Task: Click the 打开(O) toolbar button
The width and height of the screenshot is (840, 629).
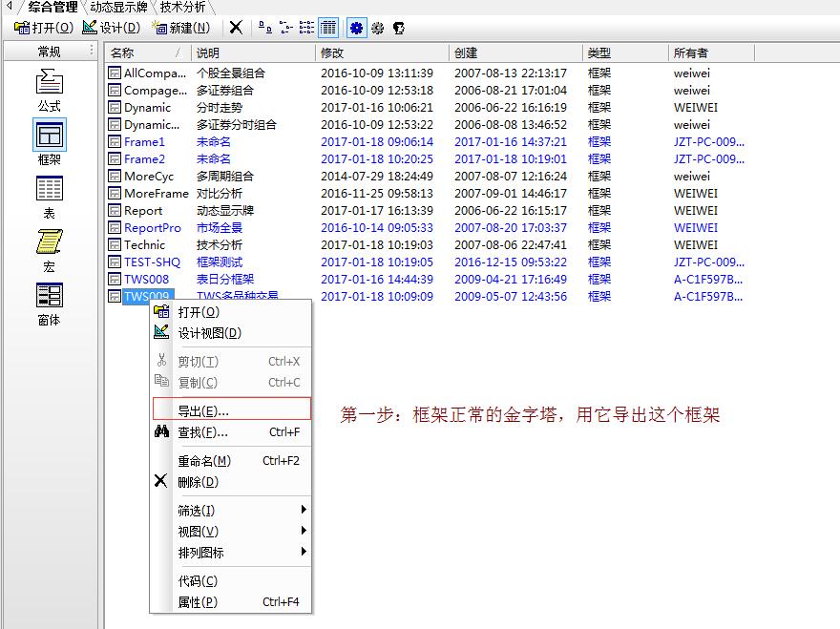Action: coord(43,28)
